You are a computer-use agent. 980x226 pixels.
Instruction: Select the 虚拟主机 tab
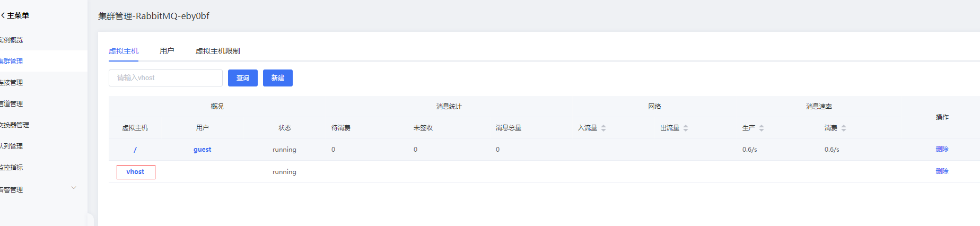[x=124, y=51]
